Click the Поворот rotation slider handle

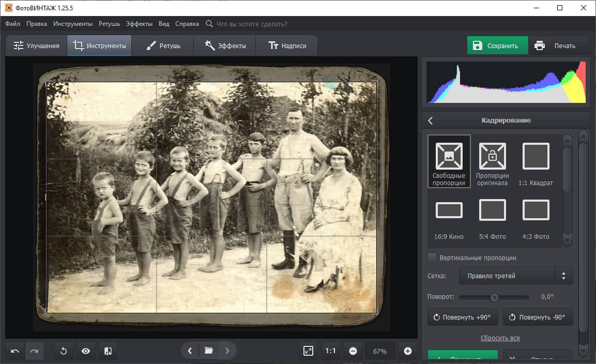pyautogui.click(x=494, y=297)
